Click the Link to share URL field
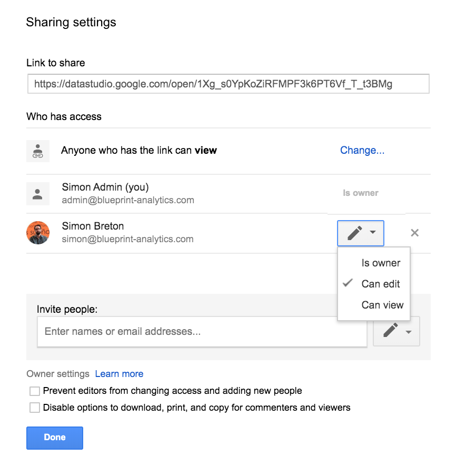Image resolution: width=456 pixels, height=476 pixels. pos(228,84)
